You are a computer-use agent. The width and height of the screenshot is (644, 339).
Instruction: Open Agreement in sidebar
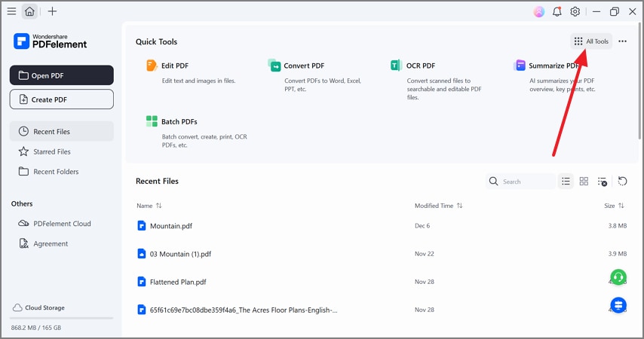click(62, 244)
